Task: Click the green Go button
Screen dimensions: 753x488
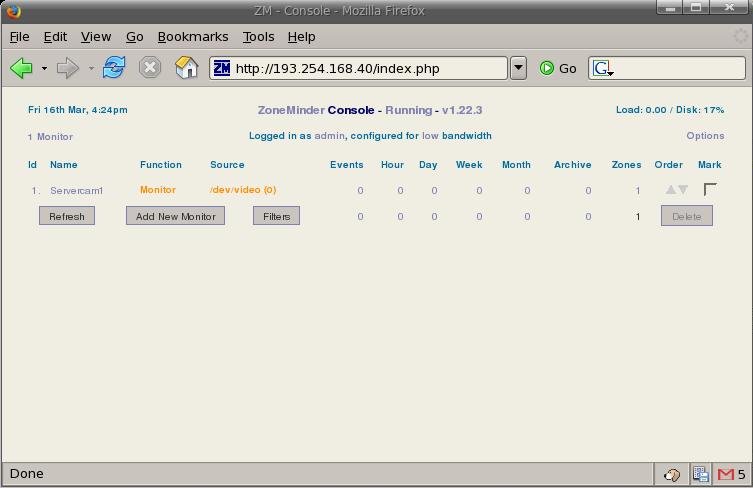Action: click(x=558, y=68)
